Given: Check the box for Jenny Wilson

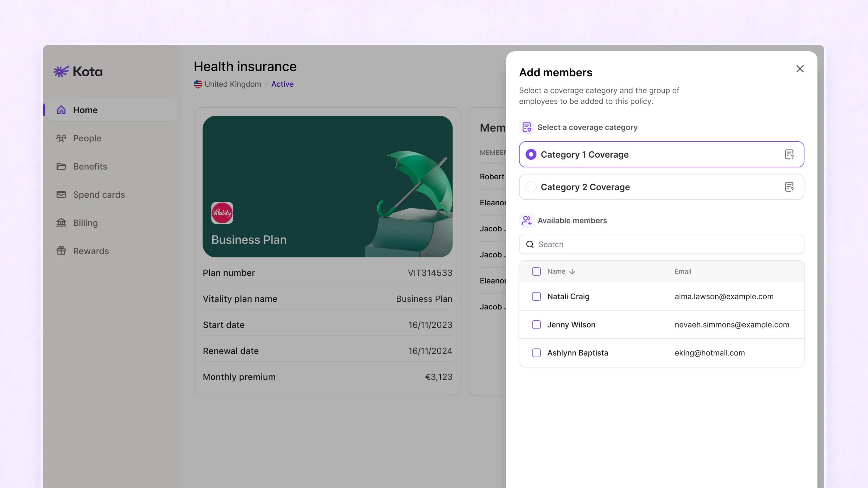Looking at the screenshot, I should [536, 325].
